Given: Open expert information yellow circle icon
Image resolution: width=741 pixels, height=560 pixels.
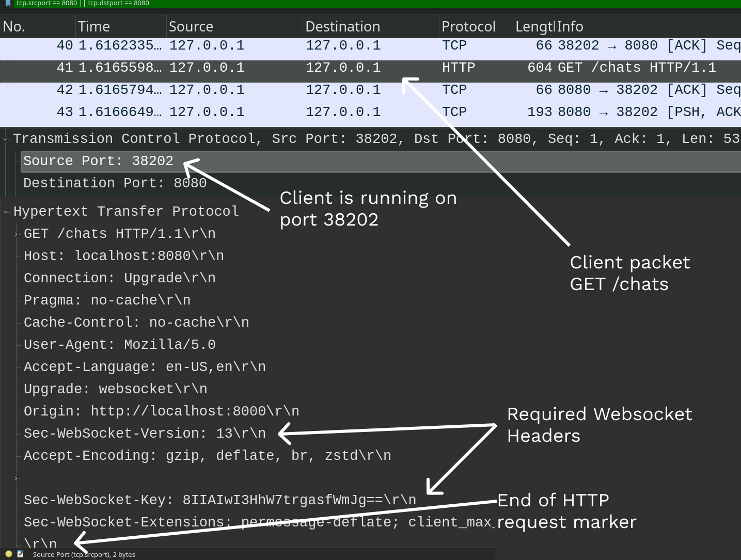Looking at the screenshot, I should (x=9, y=554).
